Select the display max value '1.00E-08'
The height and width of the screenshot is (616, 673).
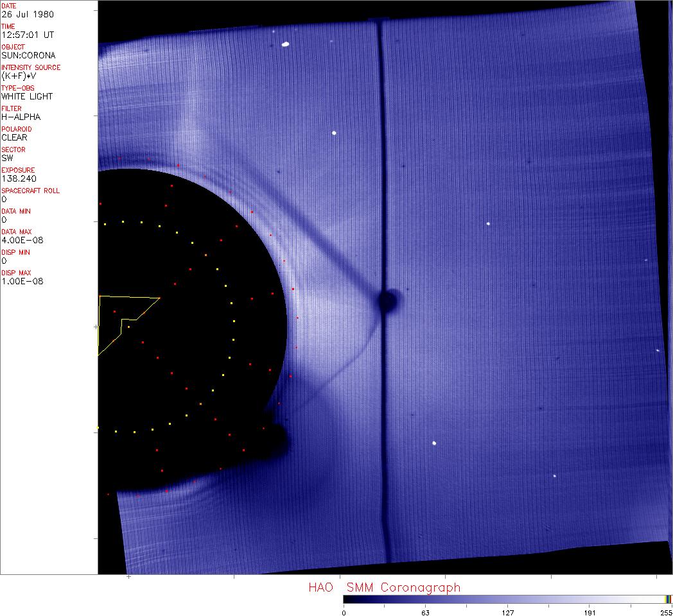[21, 281]
